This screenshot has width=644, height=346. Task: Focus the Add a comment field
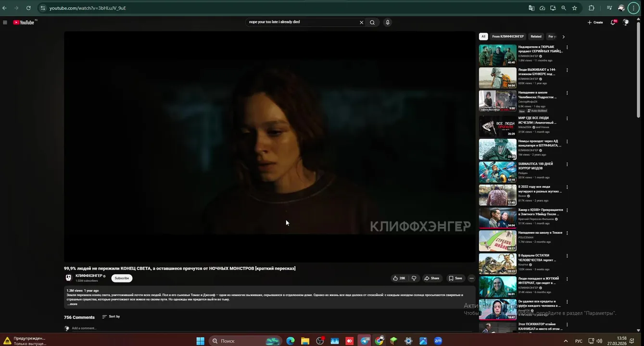click(x=272, y=328)
